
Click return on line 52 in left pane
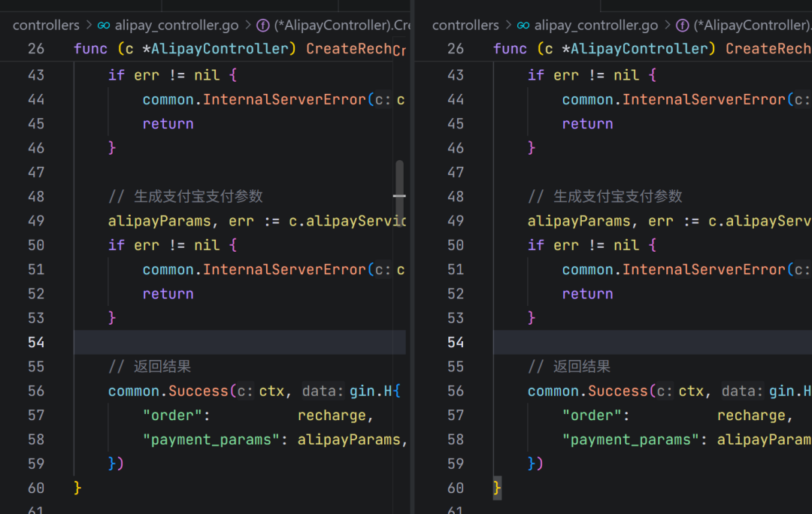pos(168,295)
